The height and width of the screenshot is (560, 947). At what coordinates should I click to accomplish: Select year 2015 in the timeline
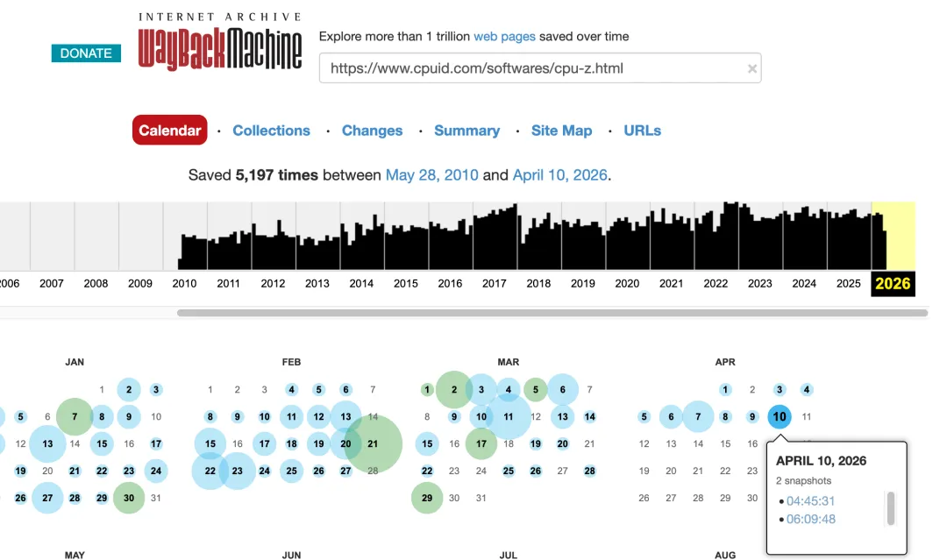pyautogui.click(x=406, y=284)
